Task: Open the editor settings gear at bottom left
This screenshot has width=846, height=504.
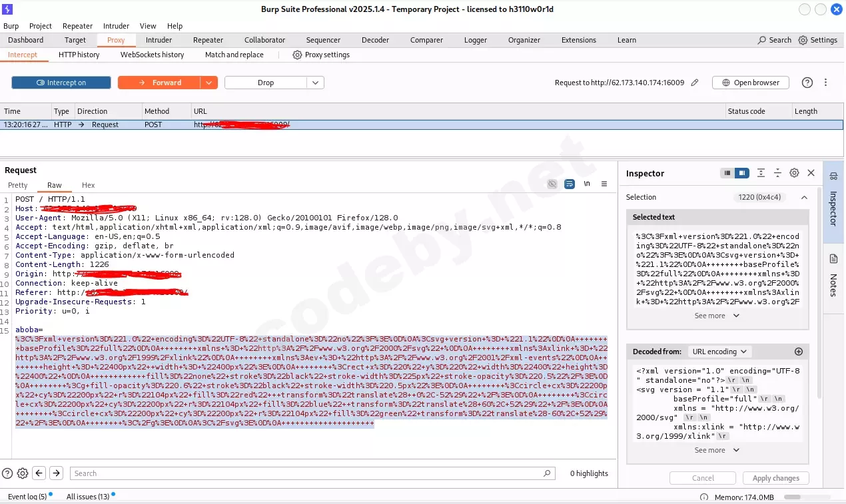Action: [x=22, y=473]
